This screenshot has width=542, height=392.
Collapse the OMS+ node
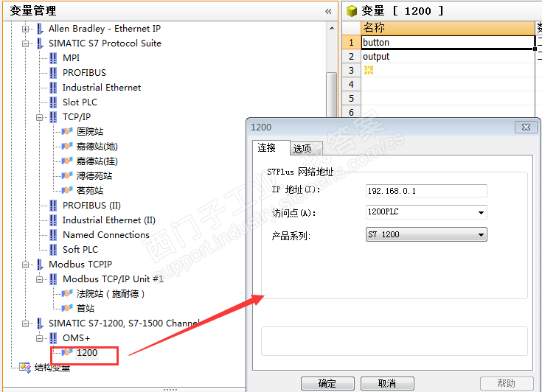click(x=39, y=338)
